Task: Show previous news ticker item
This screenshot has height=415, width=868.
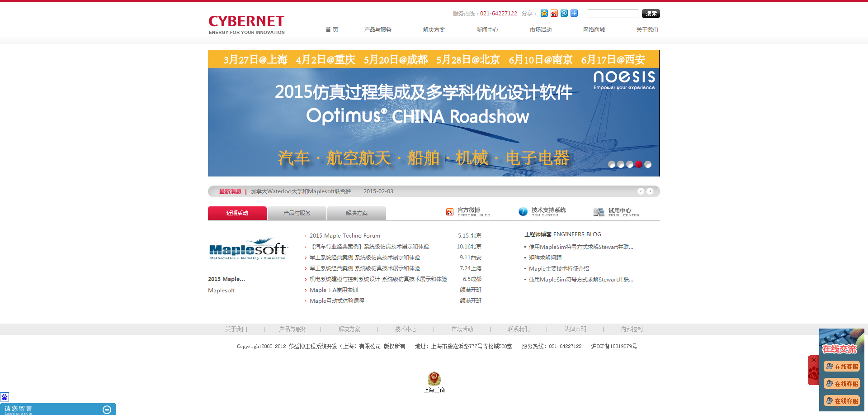Action: click(641, 191)
